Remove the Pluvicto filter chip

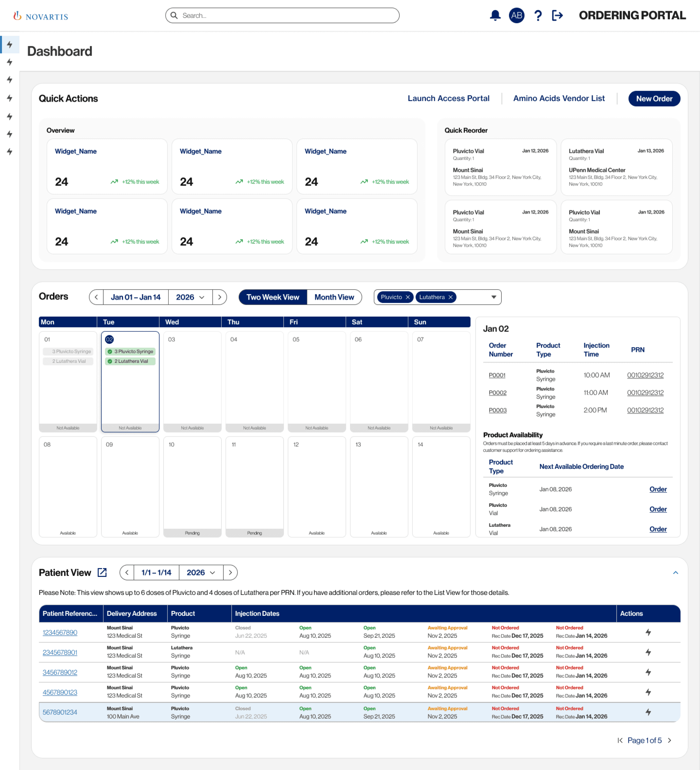coord(408,297)
